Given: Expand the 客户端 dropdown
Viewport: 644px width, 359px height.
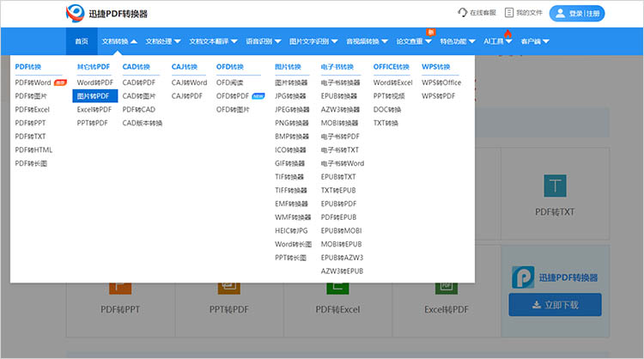Looking at the screenshot, I should point(535,41).
